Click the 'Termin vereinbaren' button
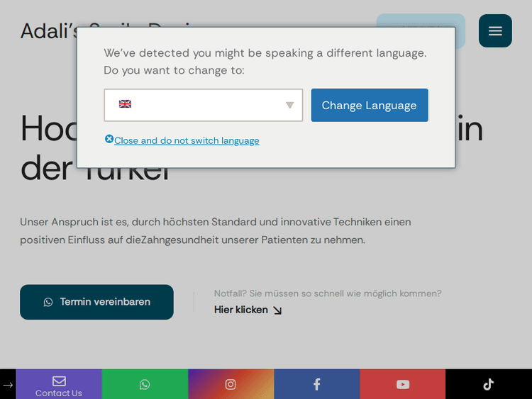Viewport: 532px width, 399px height. [96, 302]
